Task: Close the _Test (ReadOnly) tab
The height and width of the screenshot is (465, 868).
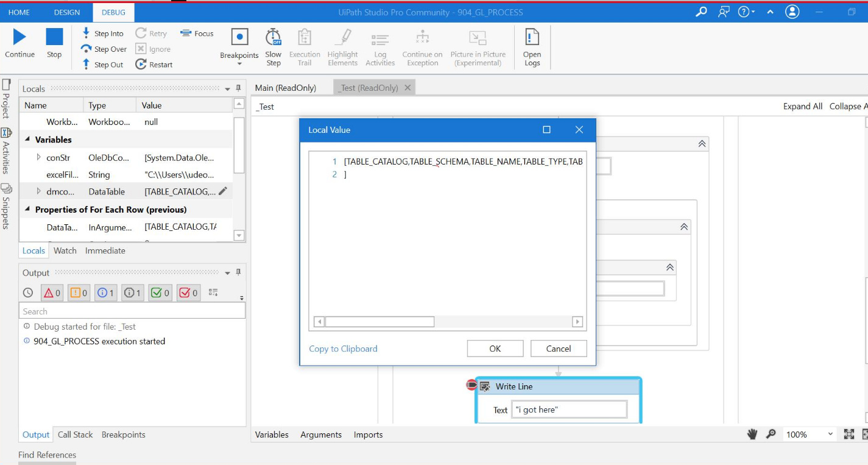Action: click(408, 88)
